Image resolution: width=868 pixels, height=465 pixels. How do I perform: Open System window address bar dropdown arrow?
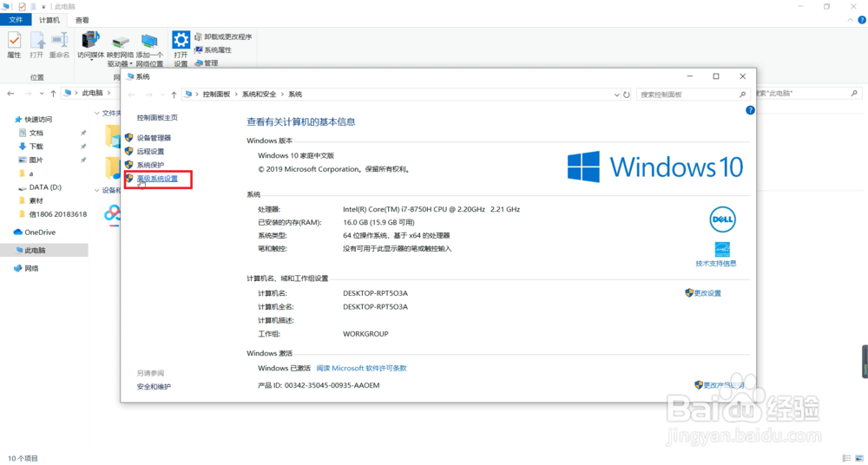616,95
